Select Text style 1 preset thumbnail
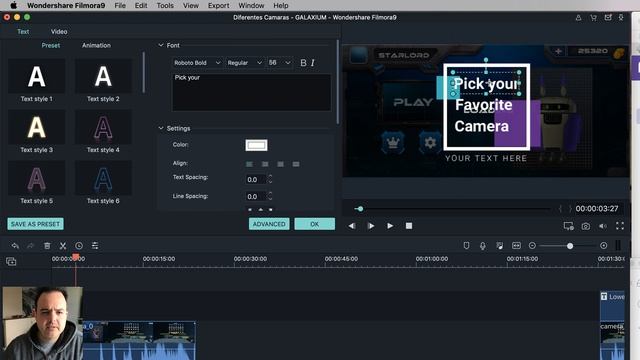640x360 pixels. tap(36, 76)
